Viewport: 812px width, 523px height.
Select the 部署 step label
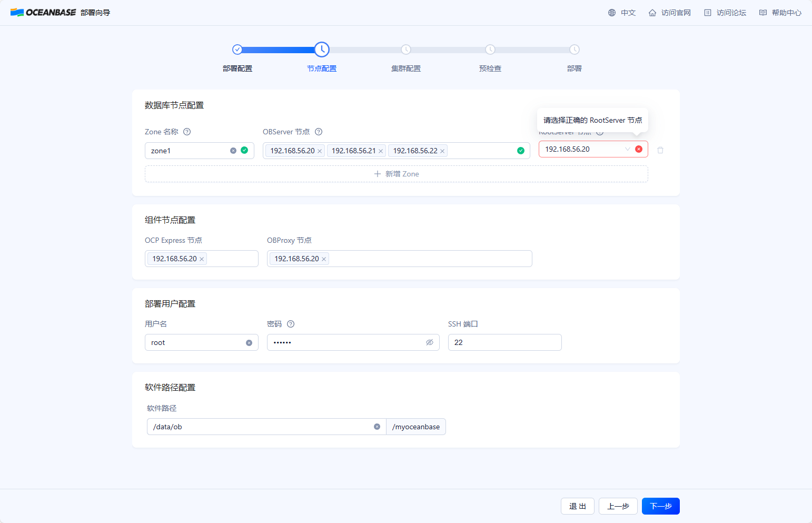(x=575, y=68)
